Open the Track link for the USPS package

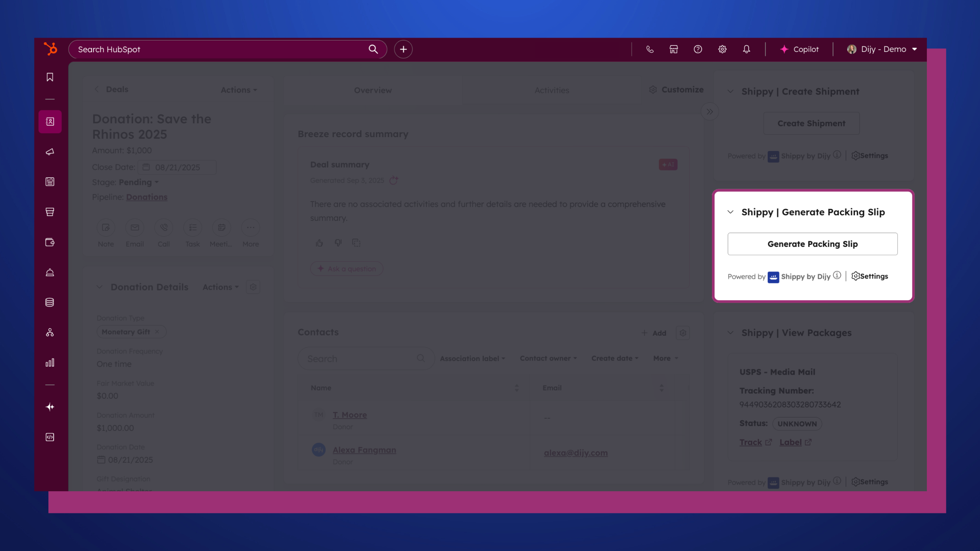click(751, 442)
